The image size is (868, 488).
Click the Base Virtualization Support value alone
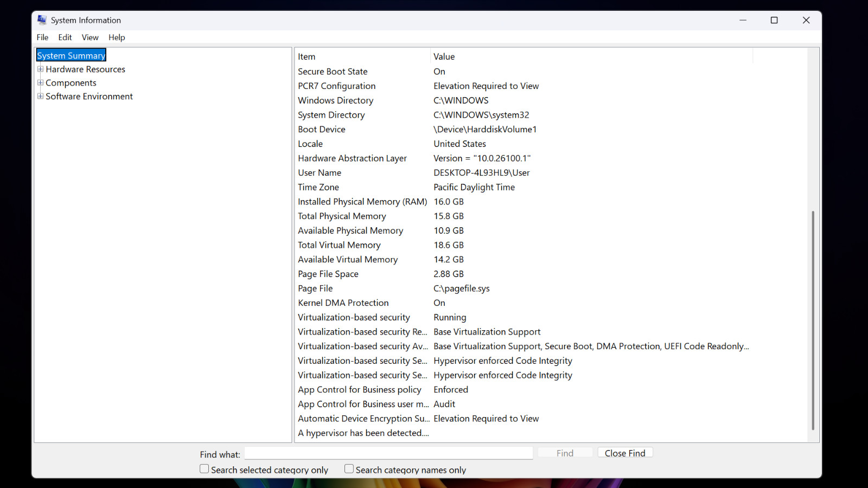(x=487, y=332)
